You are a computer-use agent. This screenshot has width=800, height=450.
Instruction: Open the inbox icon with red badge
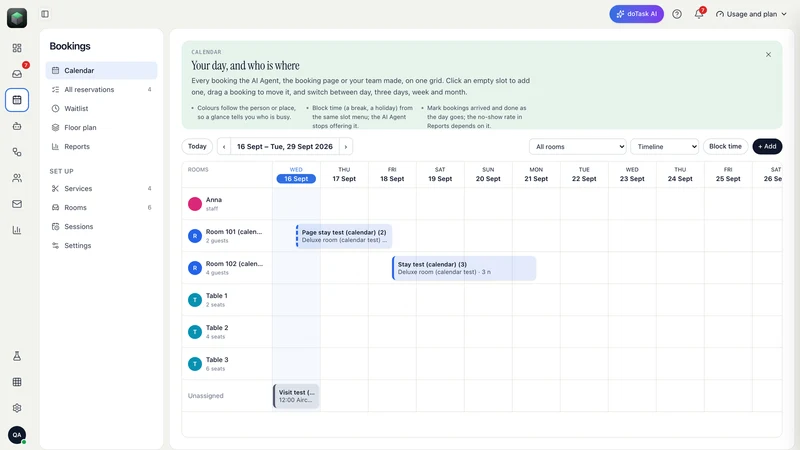tap(17, 74)
